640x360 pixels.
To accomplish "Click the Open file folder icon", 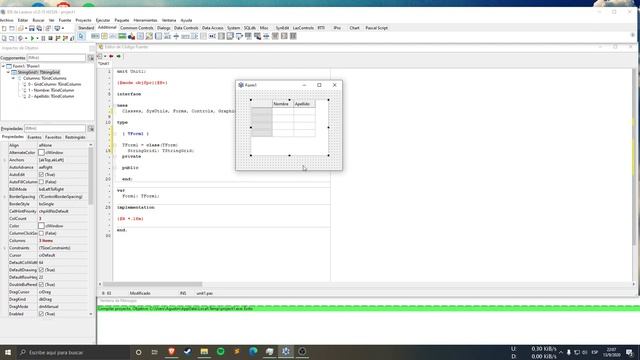I will coord(20,28).
